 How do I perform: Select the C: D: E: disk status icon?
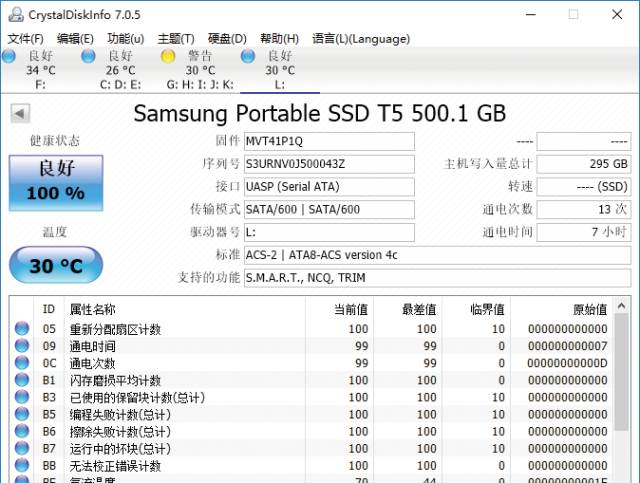(88, 57)
